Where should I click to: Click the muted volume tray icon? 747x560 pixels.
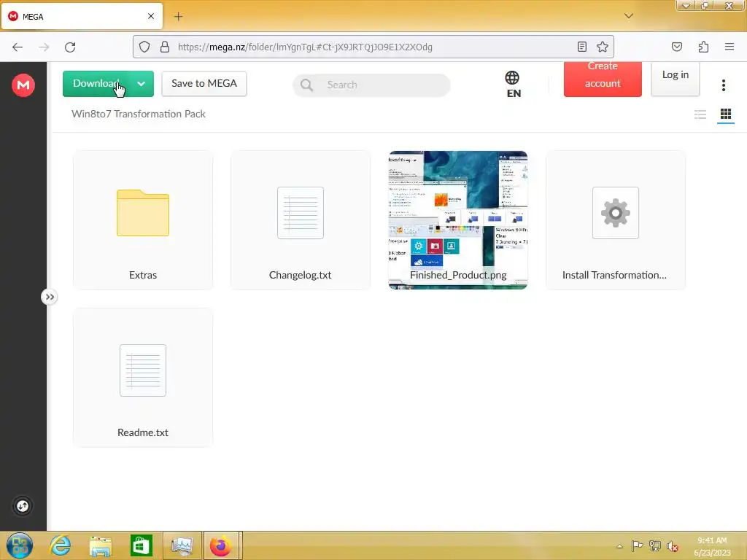[x=672, y=546]
